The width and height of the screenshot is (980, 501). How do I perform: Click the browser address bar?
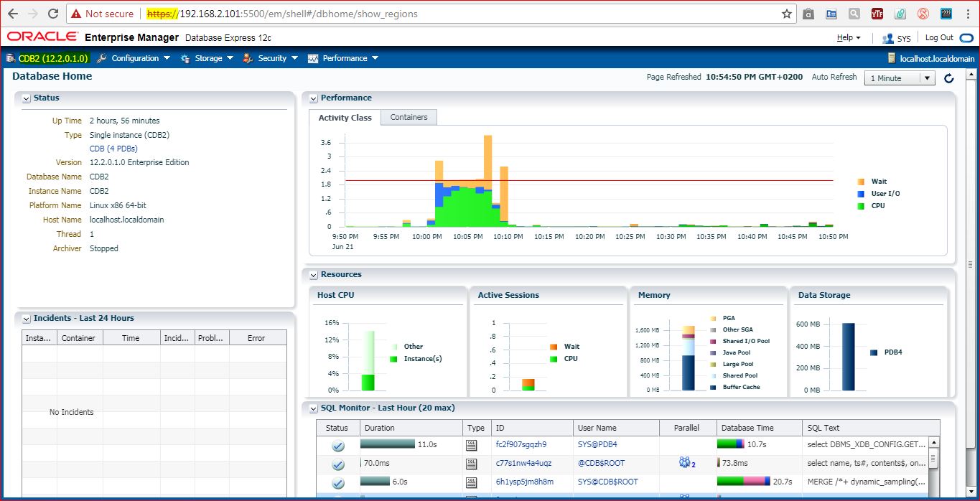point(459,14)
